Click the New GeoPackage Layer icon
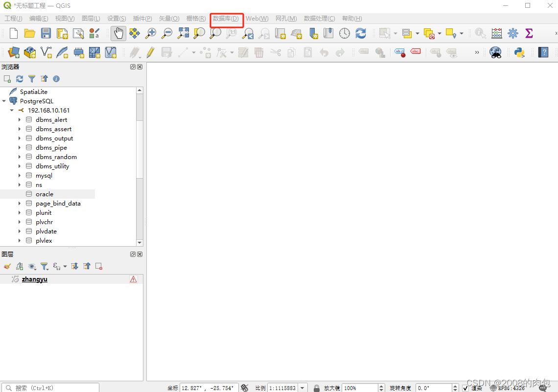Viewport: 558px width, 392px height. pos(30,52)
